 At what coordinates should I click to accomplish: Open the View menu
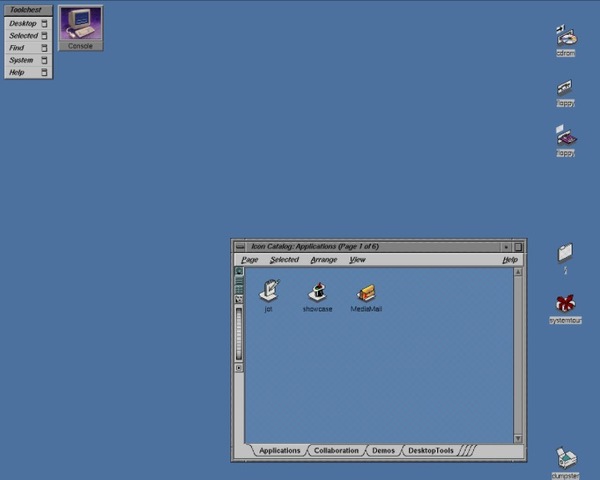[x=357, y=260]
